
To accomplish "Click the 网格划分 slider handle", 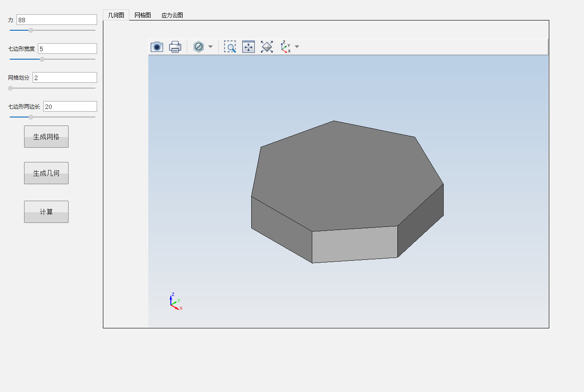I will pos(10,88).
